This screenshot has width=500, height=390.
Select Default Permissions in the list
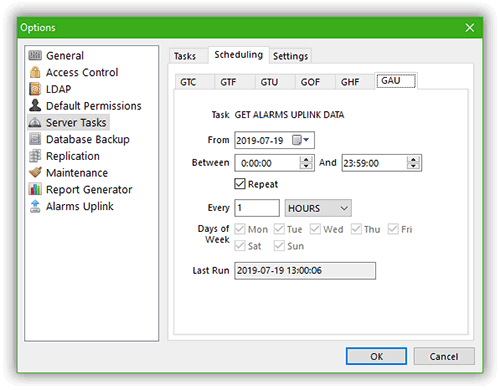pyautogui.click(x=94, y=106)
